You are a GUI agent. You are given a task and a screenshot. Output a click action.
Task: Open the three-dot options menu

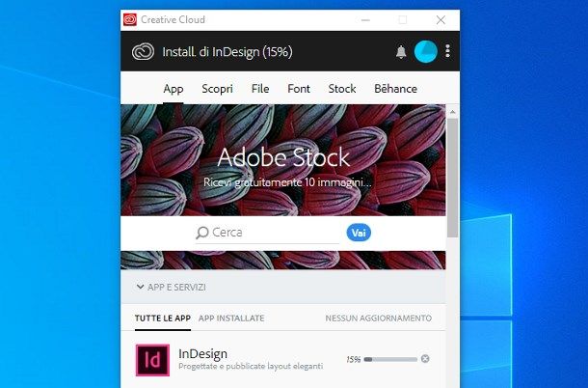coord(447,51)
